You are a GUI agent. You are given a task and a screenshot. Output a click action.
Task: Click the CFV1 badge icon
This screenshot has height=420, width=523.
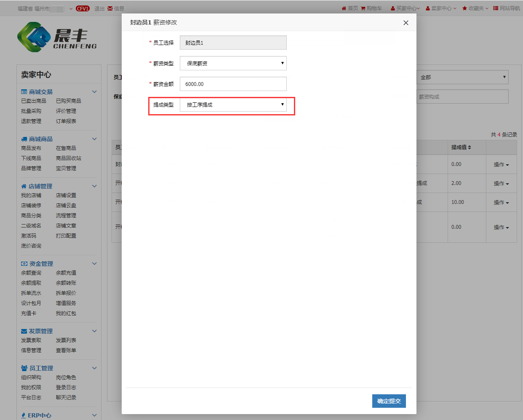pyautogui.click(x=83, y=8)
